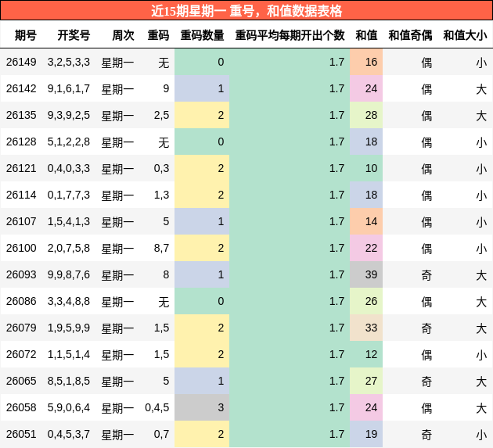Select draw numbers 2,0,7,5,8

pyautogui.click(x=69, y=248)
